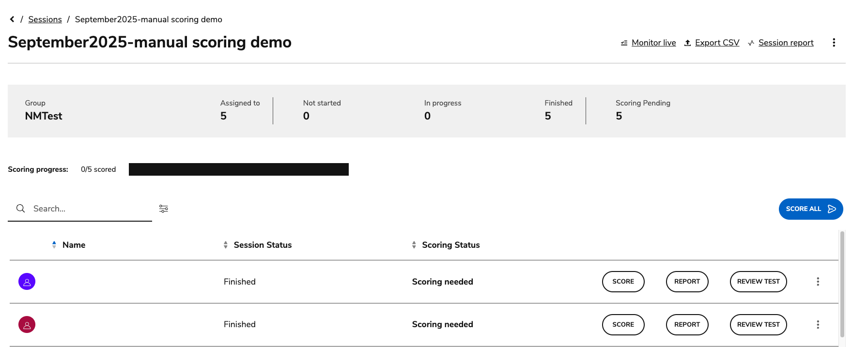The height and width of the screenshot is (347, 868).
Task: Sort the table by Scoring Status
Action: [414, 244]
